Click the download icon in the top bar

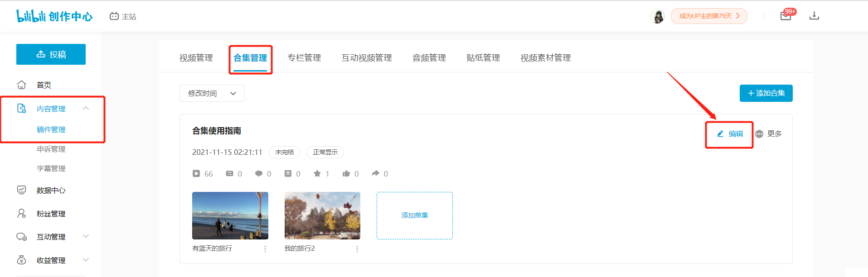point(815,16)
